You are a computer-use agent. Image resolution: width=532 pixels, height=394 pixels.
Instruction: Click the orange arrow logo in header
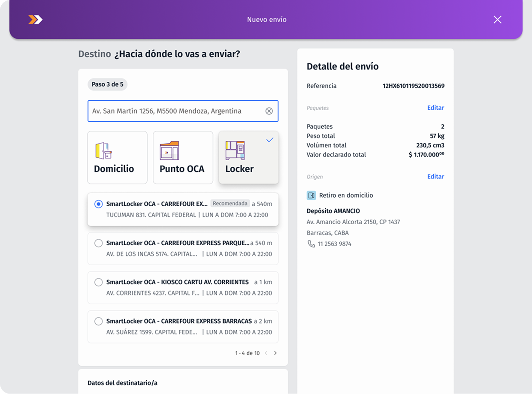click(x=35, y=19)
